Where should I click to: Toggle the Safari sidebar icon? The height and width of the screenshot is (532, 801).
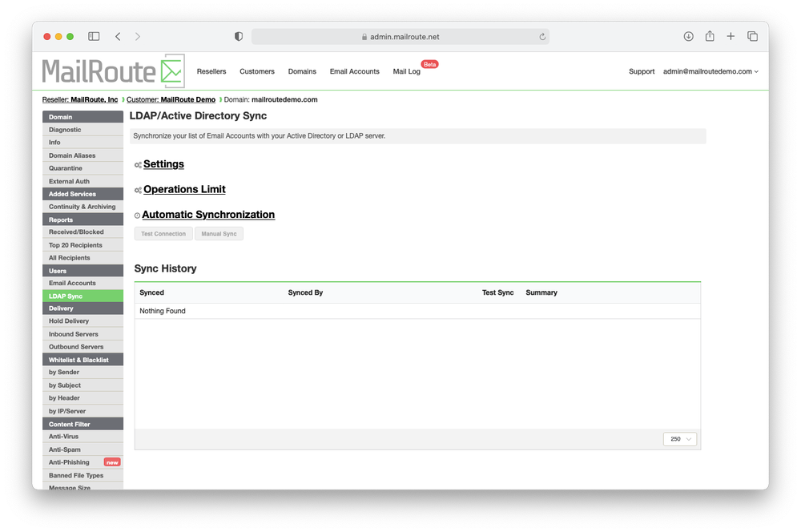[94, 36]
